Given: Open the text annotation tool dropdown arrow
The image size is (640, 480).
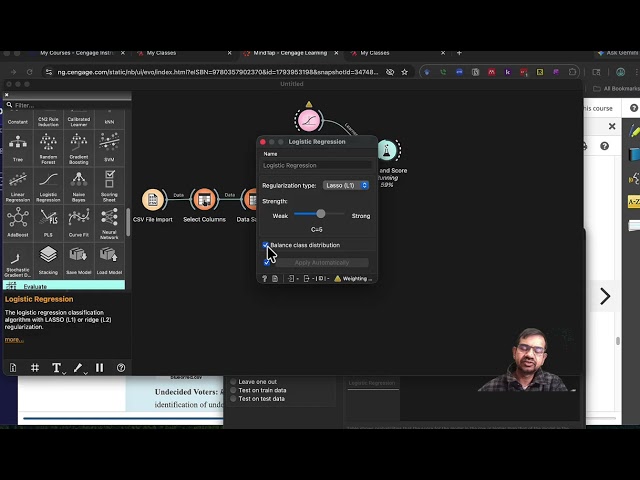Looking at the screenshot, I should (64, 373).
